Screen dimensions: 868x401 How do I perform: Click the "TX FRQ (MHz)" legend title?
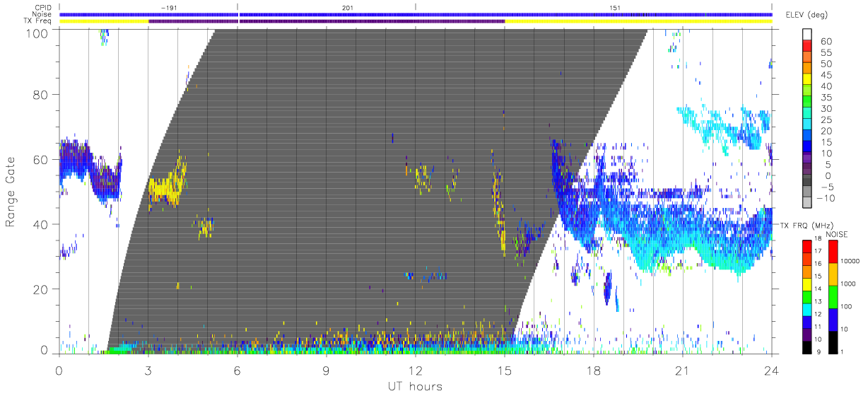click(x=807, y=225)
